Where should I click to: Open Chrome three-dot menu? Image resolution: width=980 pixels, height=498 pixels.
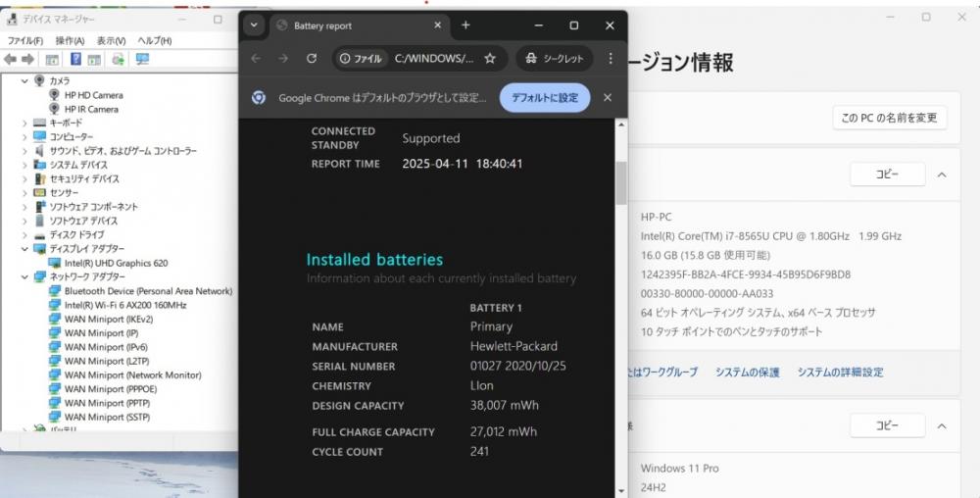(610, 58)
